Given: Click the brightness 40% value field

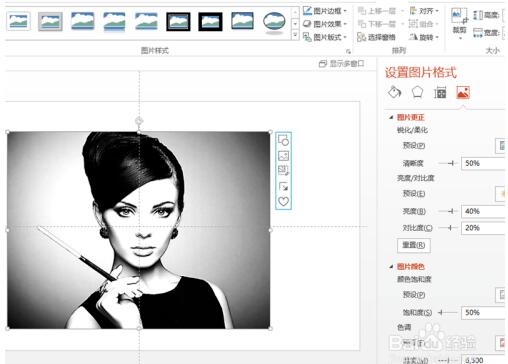Looking at the screenshot, I should (484, 211).
